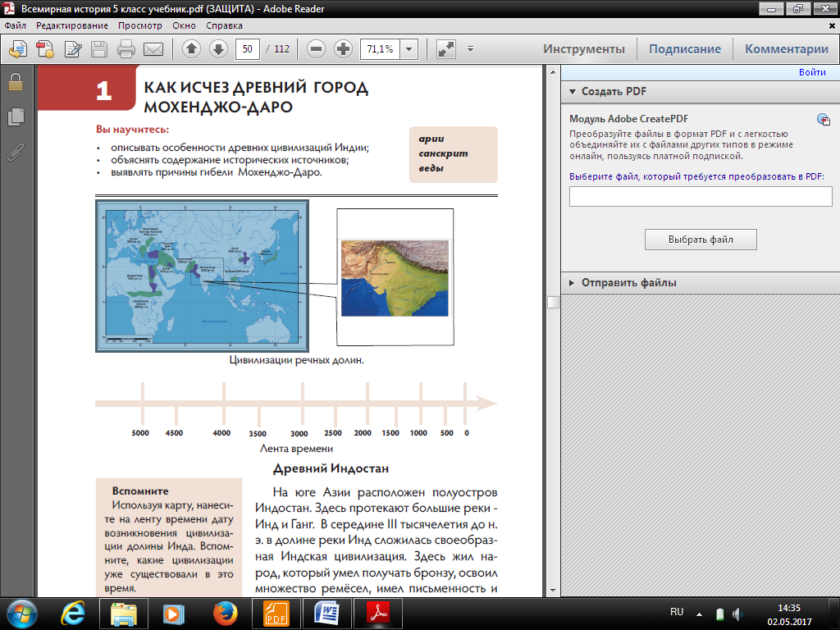Open the Редактирование menu
Image resolution: width=840 pixels, height=630 pixels.
click(x=72, y=25)
